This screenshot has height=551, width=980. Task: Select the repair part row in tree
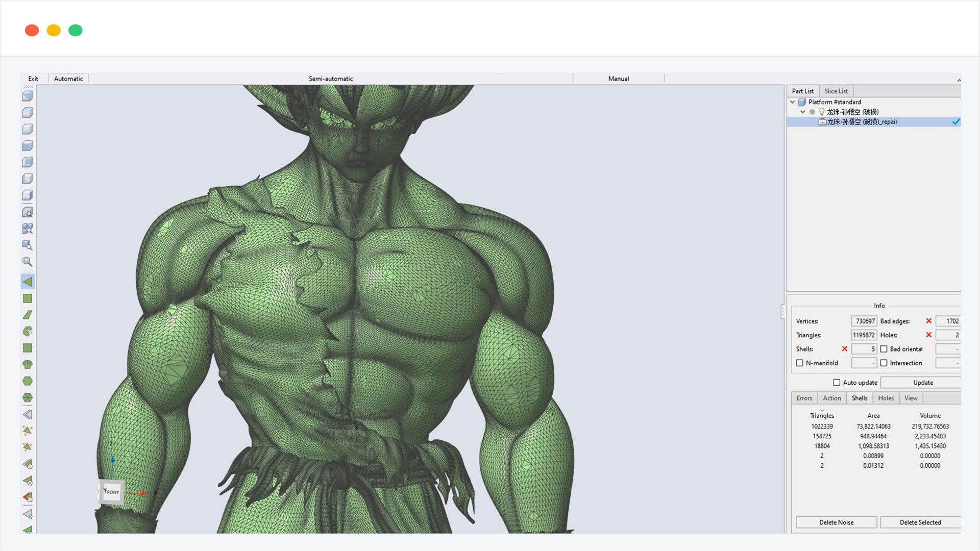874,122
